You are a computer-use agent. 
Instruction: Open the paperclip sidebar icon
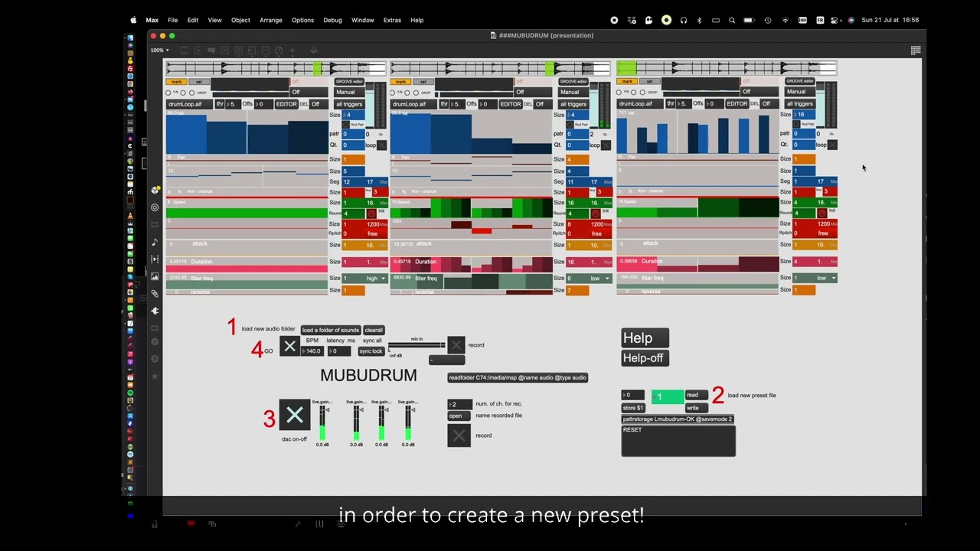155,293
